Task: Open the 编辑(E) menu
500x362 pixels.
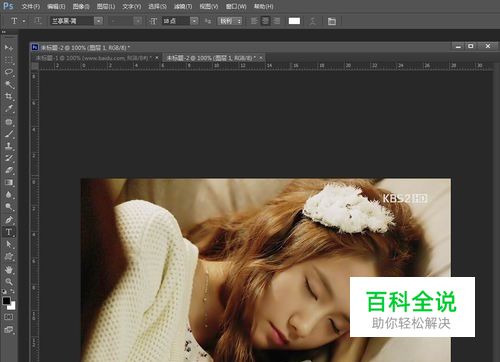Action: coord(56,6)
